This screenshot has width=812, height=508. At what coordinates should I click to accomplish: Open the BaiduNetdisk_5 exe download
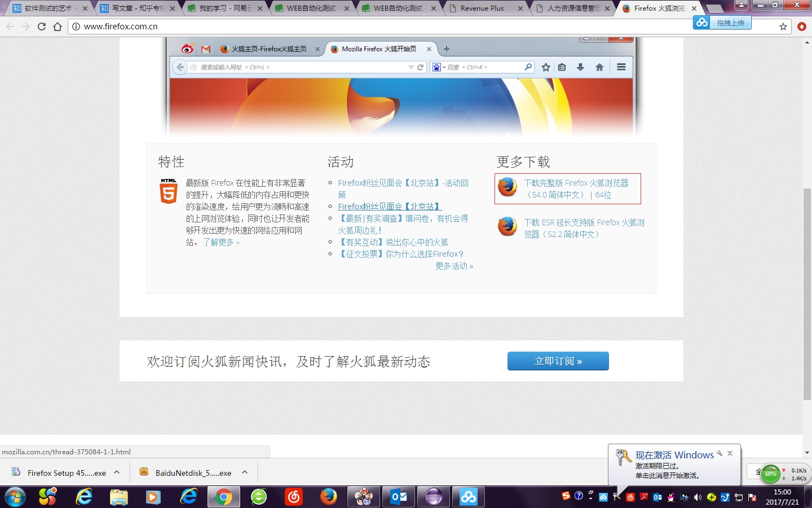[x=186, y=473]
